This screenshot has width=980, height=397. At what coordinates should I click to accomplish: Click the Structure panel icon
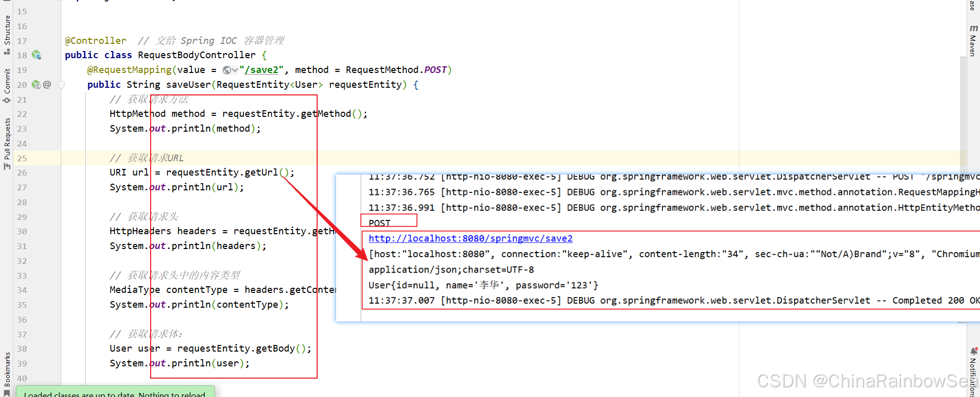pos(7,52)
